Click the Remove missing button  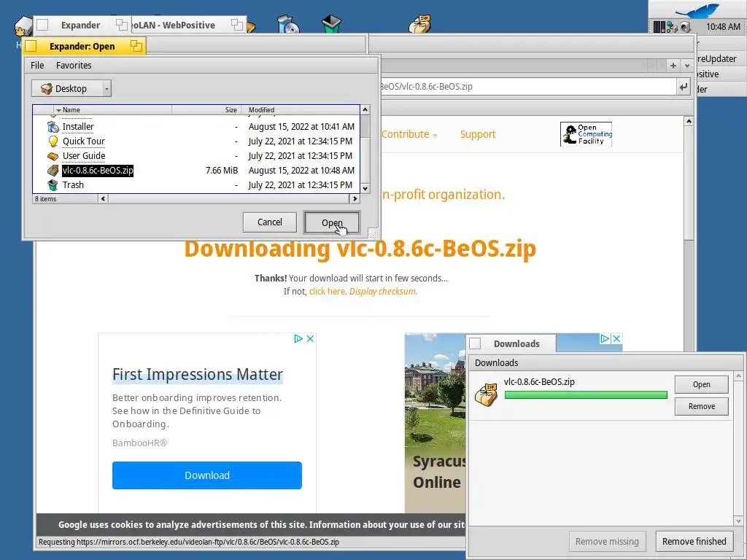[x=607, y=542]
